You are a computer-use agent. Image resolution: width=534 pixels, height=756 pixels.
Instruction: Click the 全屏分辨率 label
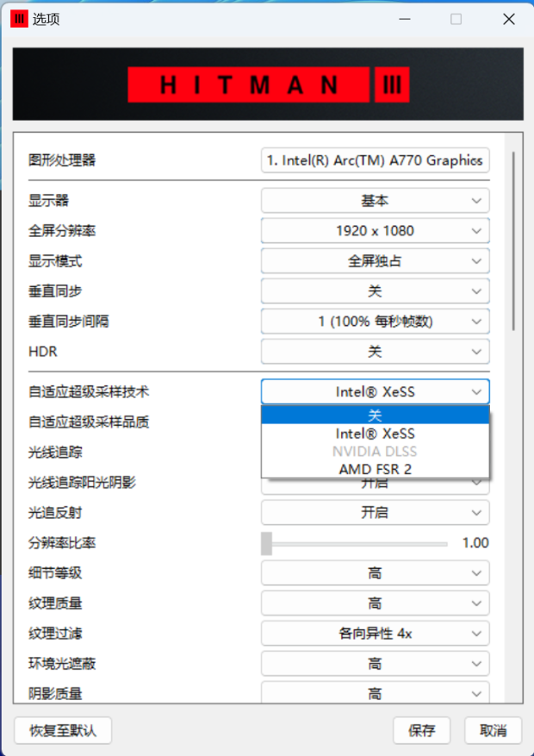pos(62,231)
